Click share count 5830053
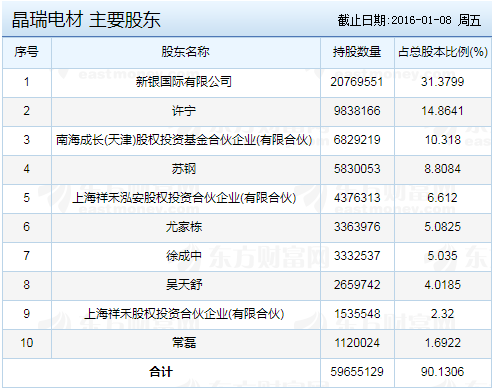The height and width of the screenshot is (388, 493). [x=357, y=169]
